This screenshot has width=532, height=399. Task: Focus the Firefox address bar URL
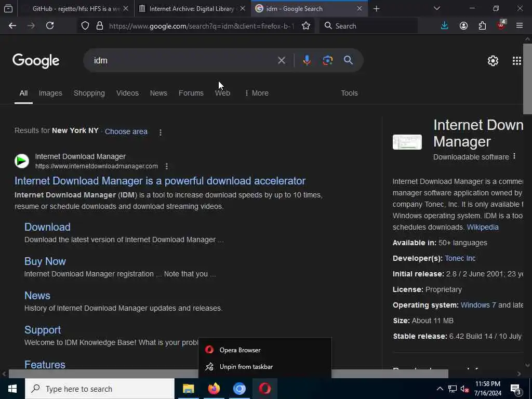202,26
